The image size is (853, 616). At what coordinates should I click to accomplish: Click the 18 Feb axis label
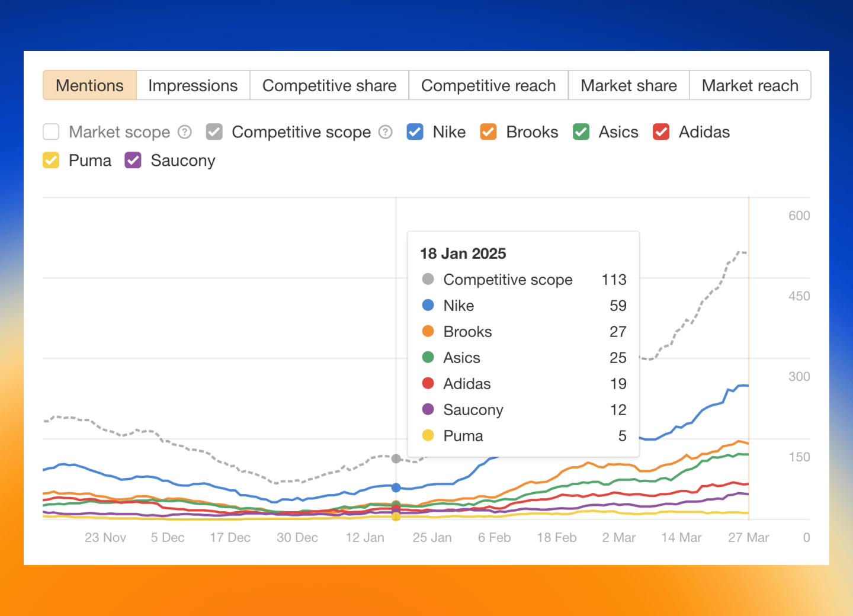tap(556, 537)
